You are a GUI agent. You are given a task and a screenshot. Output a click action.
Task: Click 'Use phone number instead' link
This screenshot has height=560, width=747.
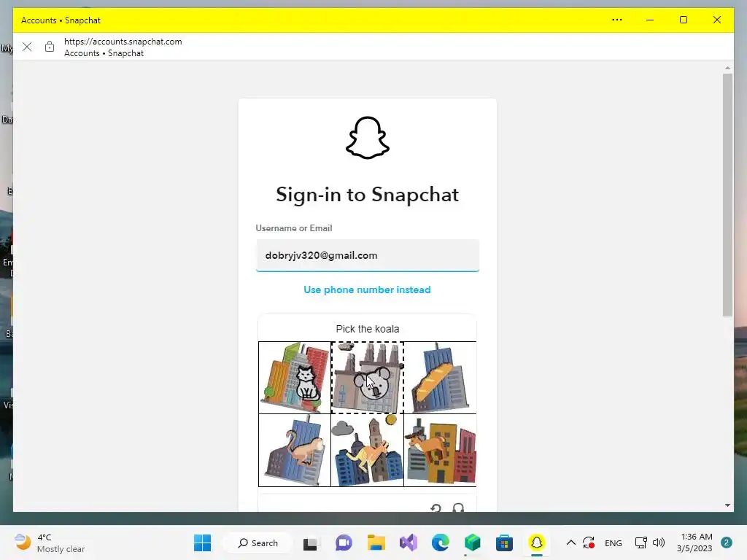click(x=368, y=289)
